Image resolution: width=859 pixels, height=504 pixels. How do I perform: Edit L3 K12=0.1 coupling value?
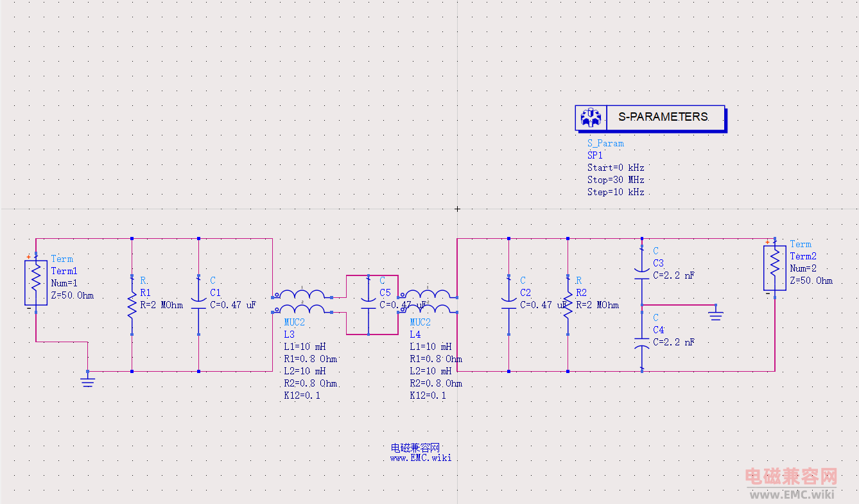pyautogui.click(x=302, y=395)
